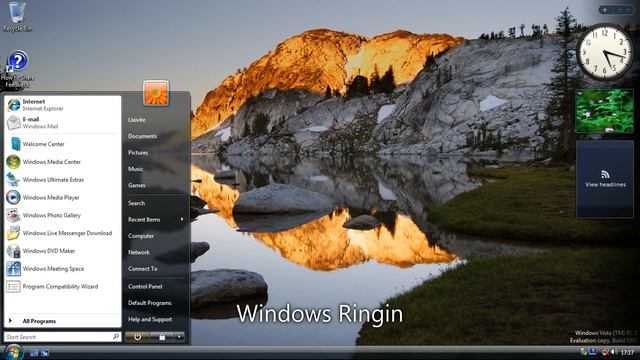Open shutdown options arrow beside lock button
The height and width of the screenshot is (360, 640).
tap(179, 337)
